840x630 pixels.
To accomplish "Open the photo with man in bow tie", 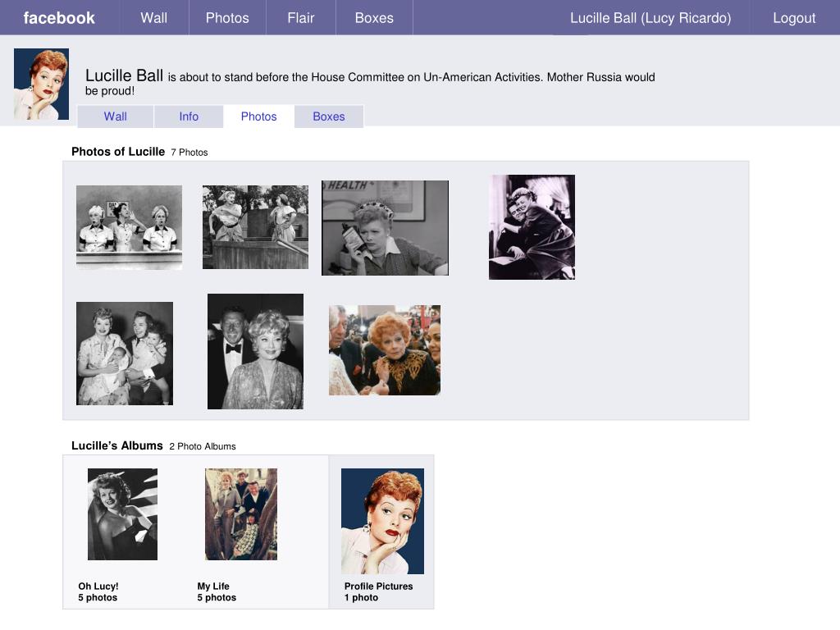I will pyautogui.click(x=256, y=351).
